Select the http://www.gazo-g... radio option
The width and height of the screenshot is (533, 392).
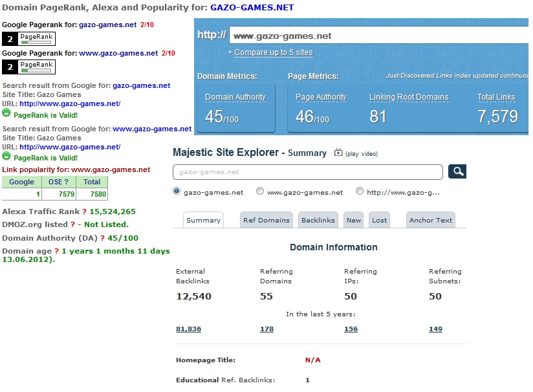click(359, 191)
